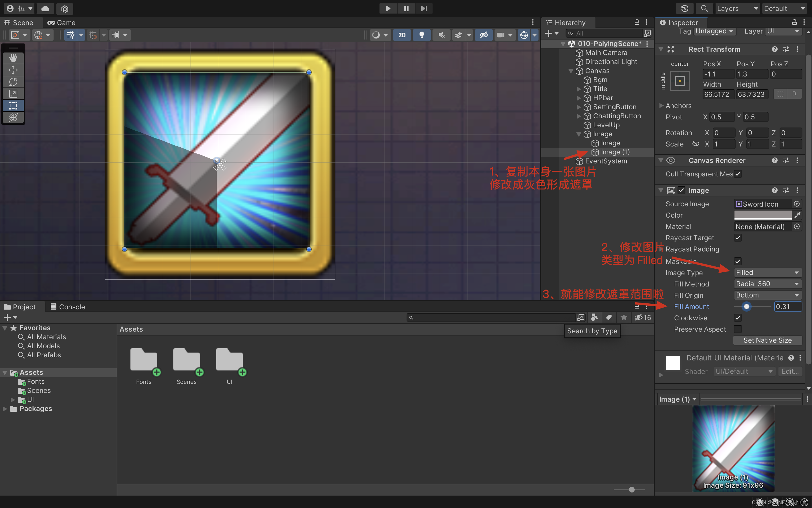Expand the HPbar object in Hierarchy
The height and width of the screenshot is (508, 812).
coord(579,98)
